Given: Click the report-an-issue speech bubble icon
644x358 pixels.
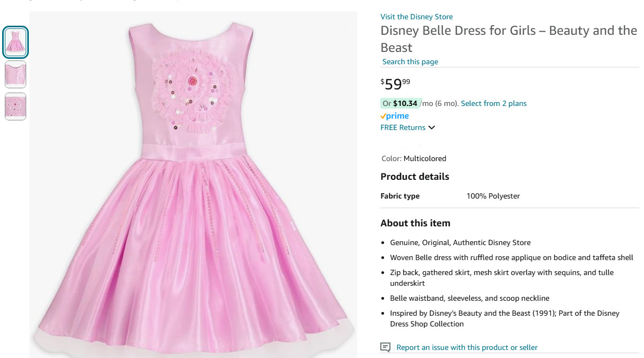Looking at the screenshot, I should pos(384,347).
